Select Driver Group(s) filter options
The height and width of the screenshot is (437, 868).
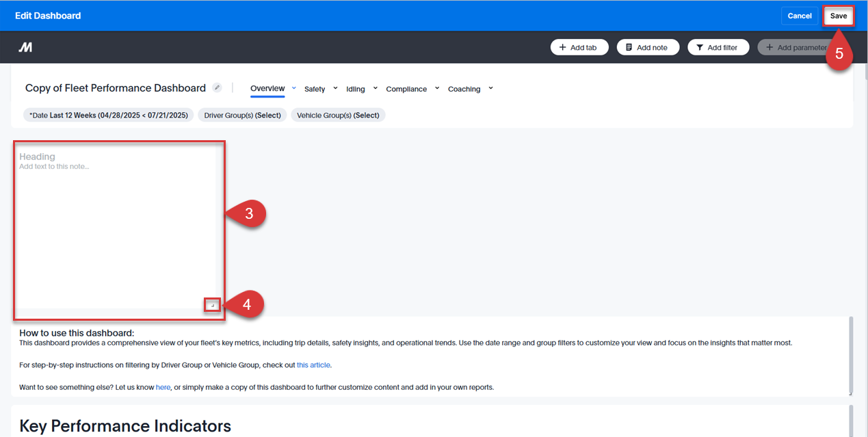click(x=242, y=115)
